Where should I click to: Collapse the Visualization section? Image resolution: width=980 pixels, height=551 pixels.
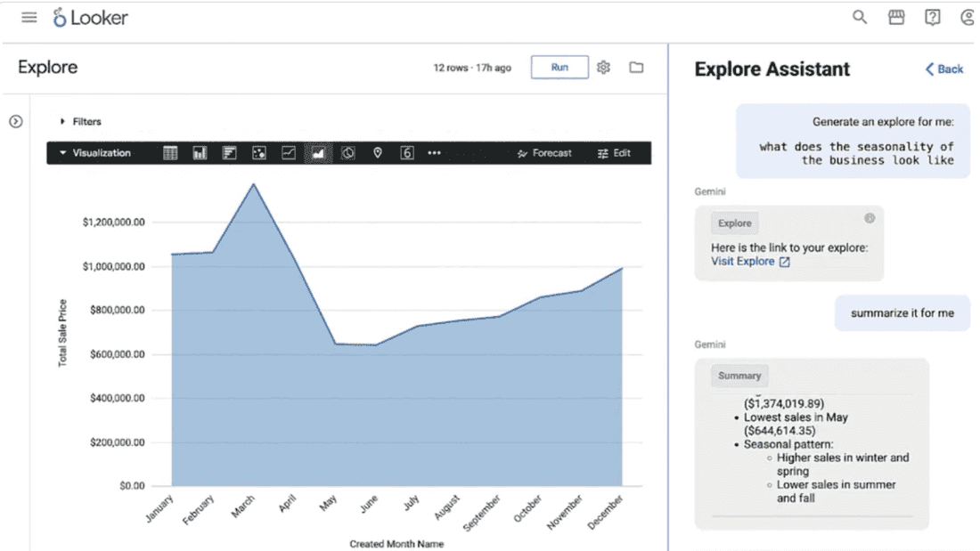(94, 153)
